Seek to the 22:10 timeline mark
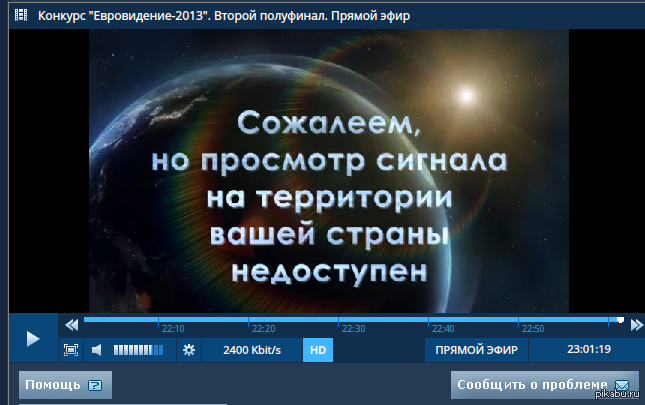This screenshot has width=645, height=405. [x=173, y=329]
